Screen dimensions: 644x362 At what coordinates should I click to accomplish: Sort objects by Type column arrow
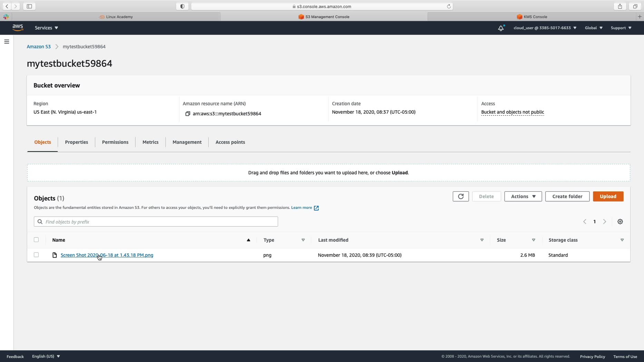[x=303, y=240]
